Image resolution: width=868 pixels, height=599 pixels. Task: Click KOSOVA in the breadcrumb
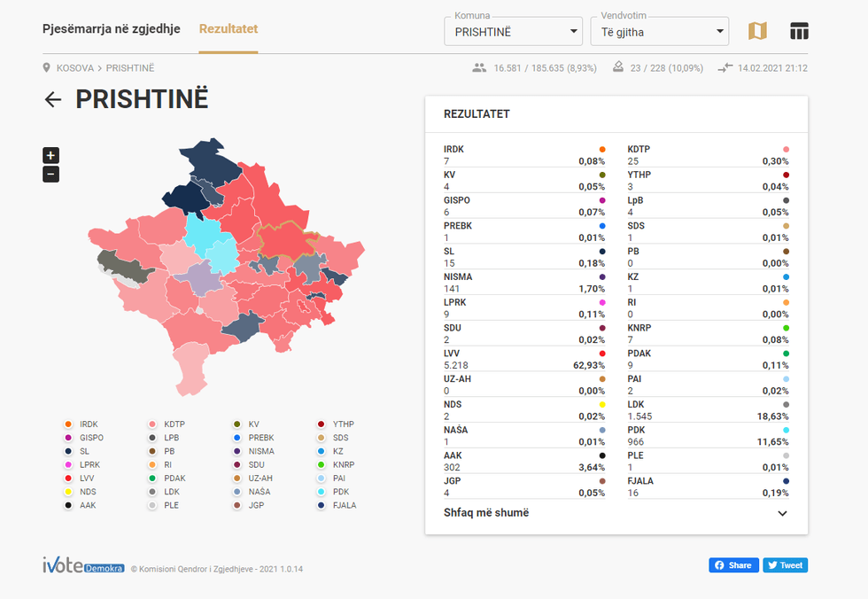pyautogui.click(x=75, y=68)
